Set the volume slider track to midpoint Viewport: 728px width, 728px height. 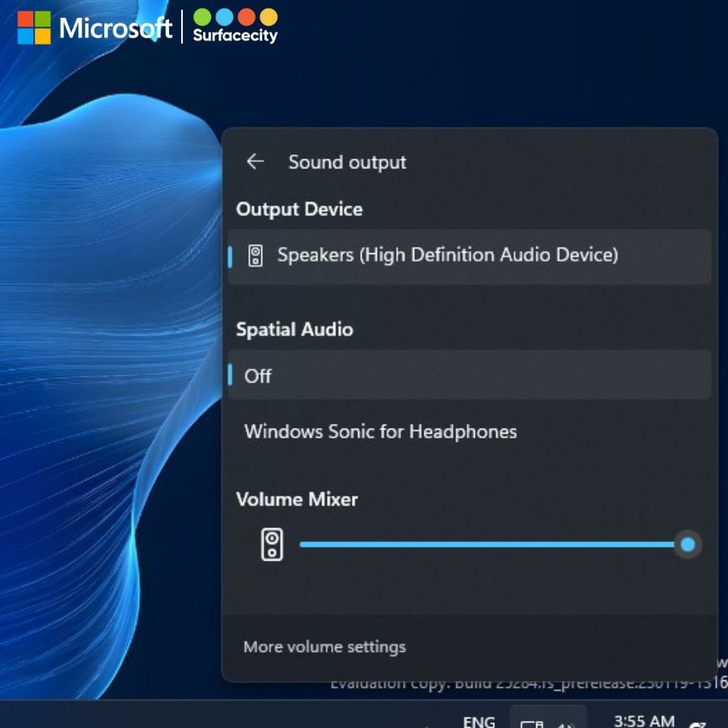[x=493, y=544]
